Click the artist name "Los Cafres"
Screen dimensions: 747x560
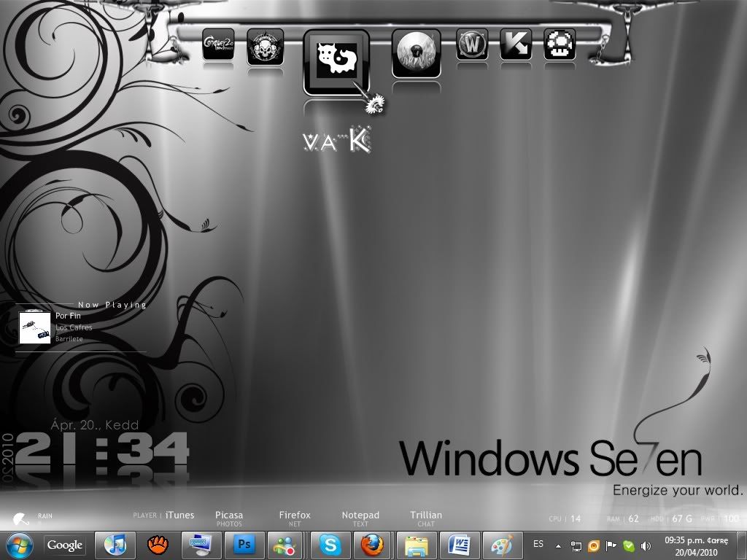[74, 327]
